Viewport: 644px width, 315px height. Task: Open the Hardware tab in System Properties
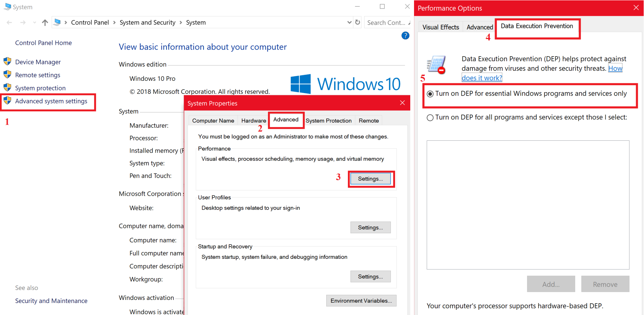(254, 121)
